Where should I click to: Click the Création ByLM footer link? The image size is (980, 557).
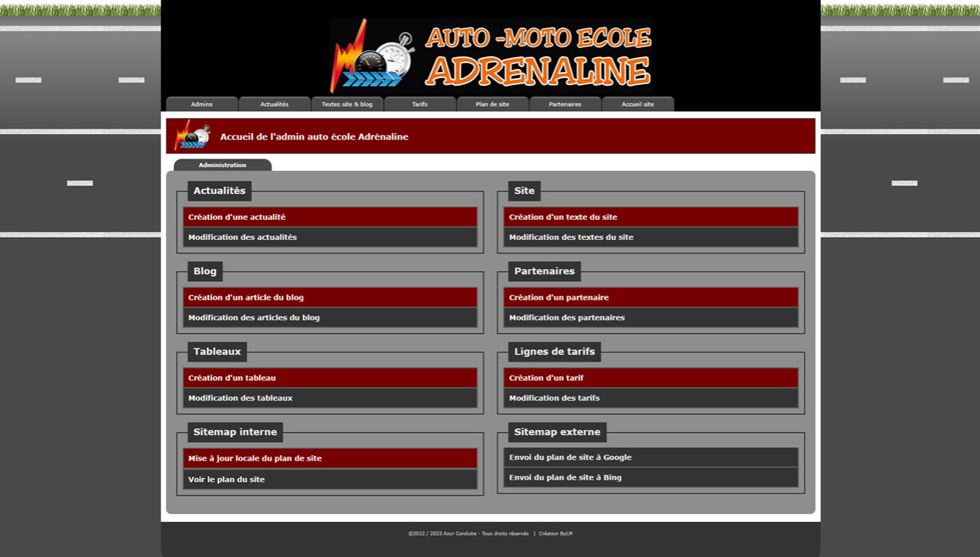pos(555,534)
